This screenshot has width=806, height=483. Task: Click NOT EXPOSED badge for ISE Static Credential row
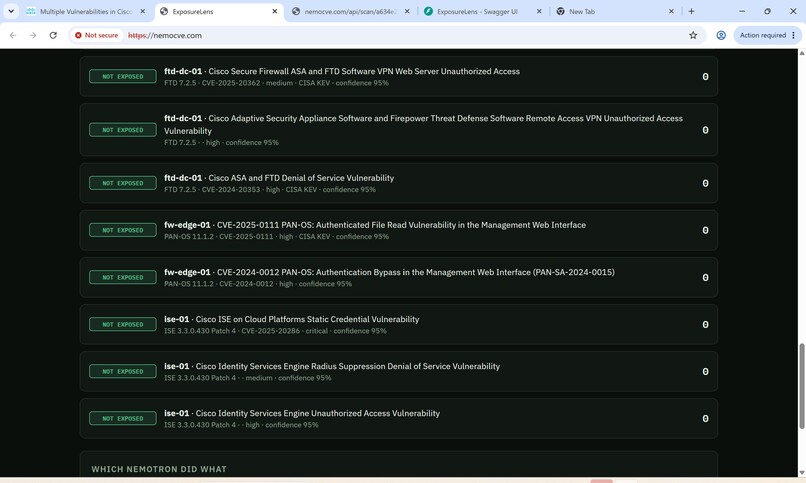[x=122, y=325]
